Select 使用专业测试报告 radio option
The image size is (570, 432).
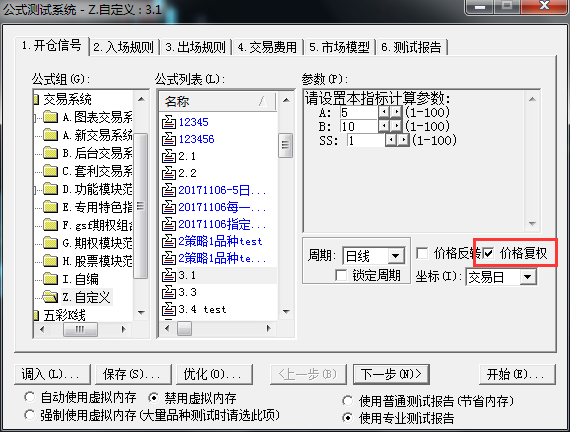tap(348, 418)
